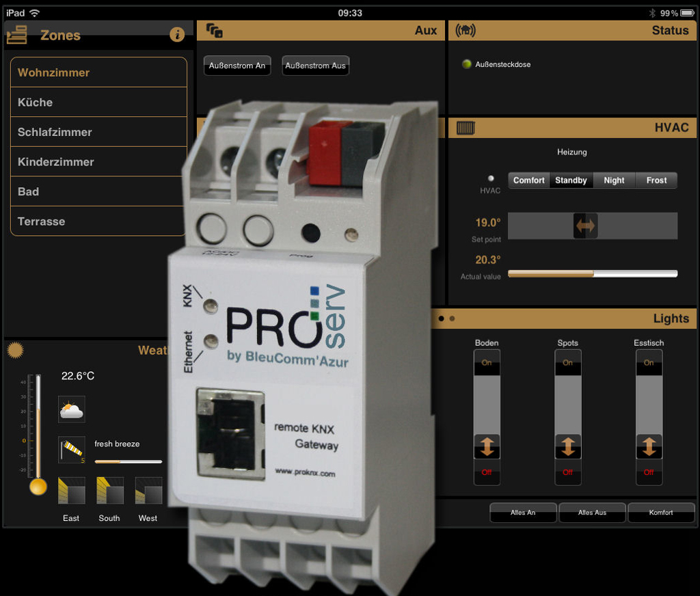The height and width of the screenshot is (596, 700).
Task: Select Comfort HVAC mode
Action: (x=528, y=180)
